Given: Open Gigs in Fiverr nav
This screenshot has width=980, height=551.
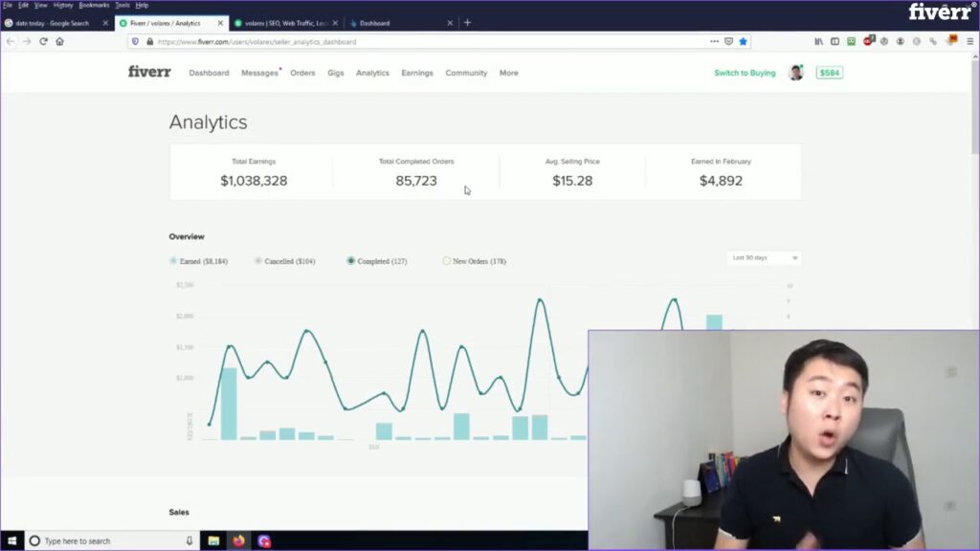Looking at the screenshot, I should (x=336, y=73).
